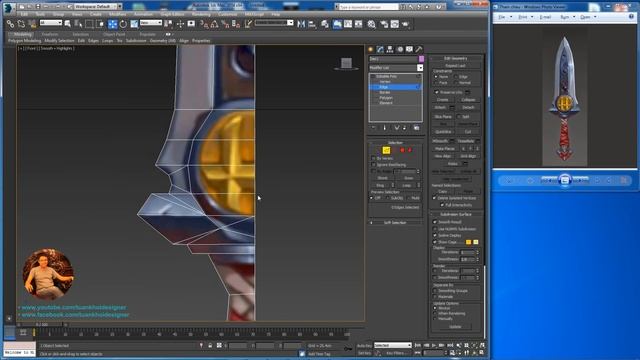Toggle the Preserve UVs checkbox
The image size is (640, 360).
436,92
